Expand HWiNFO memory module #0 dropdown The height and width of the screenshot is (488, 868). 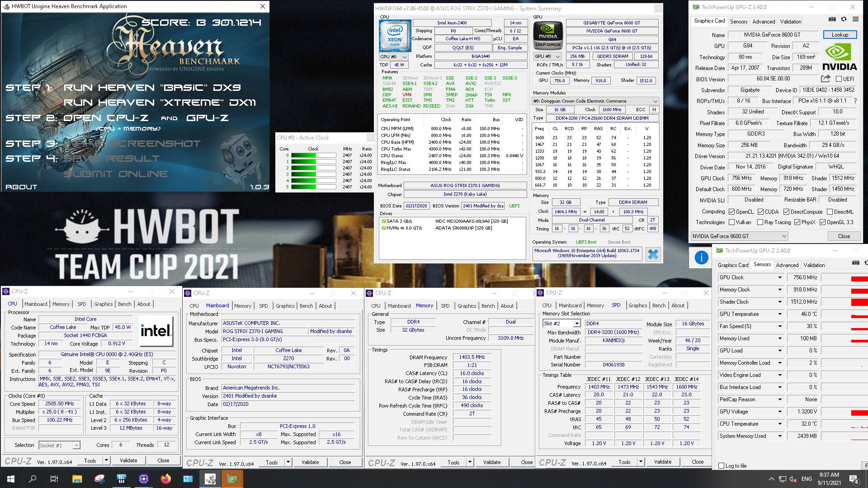[x=595, y=101]
